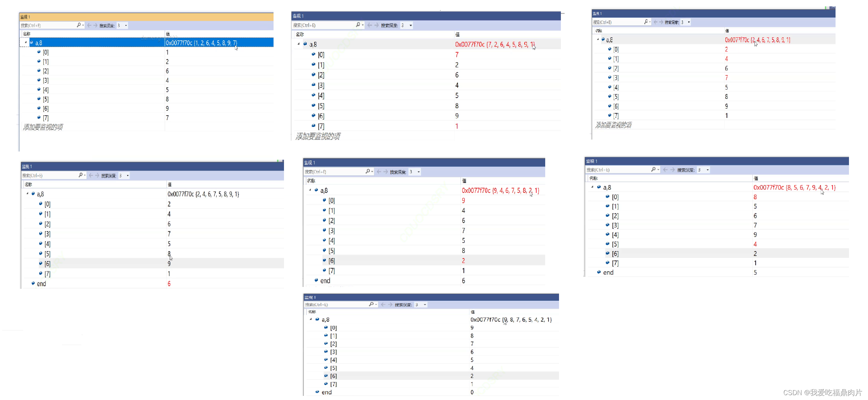Click back arrow in {8,5,6,7...} watch window
The image size is (868, 400).
point(665,170)
